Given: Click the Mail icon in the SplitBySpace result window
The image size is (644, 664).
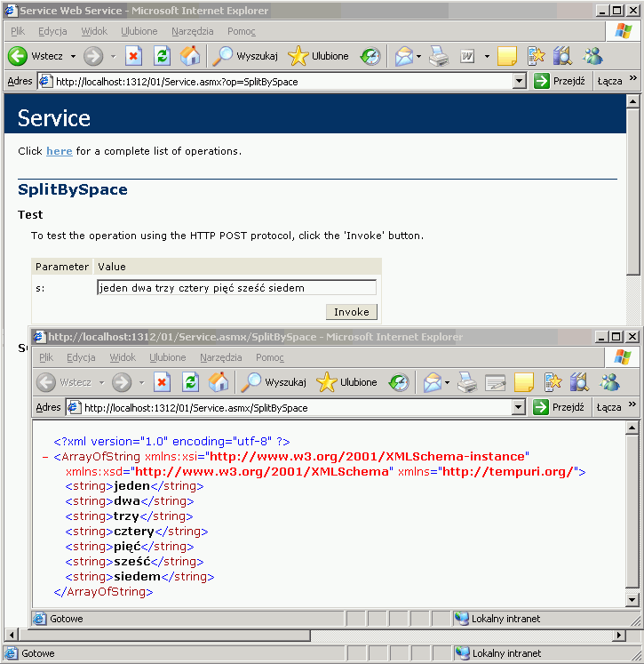Looking at the screenshot, I should pyautogui.click(x=433, y=382).
